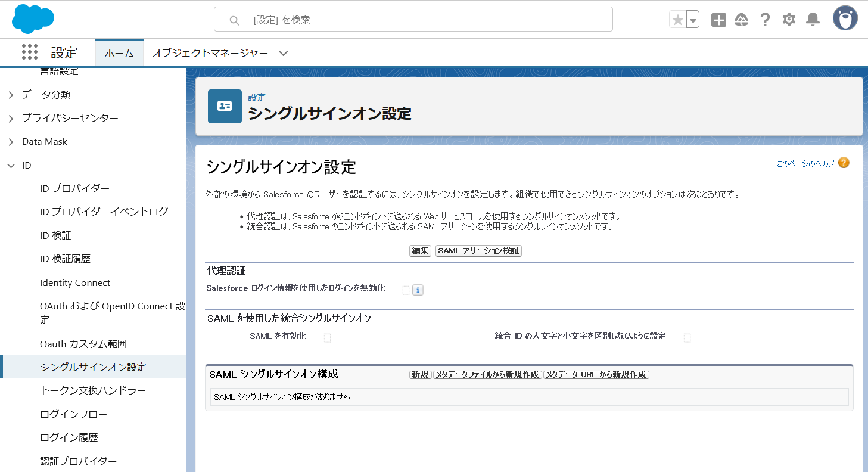Click the SAML アサーション検証 button
Screen dimensions: 868x472
pyautogui.click(x=478, y=251)
